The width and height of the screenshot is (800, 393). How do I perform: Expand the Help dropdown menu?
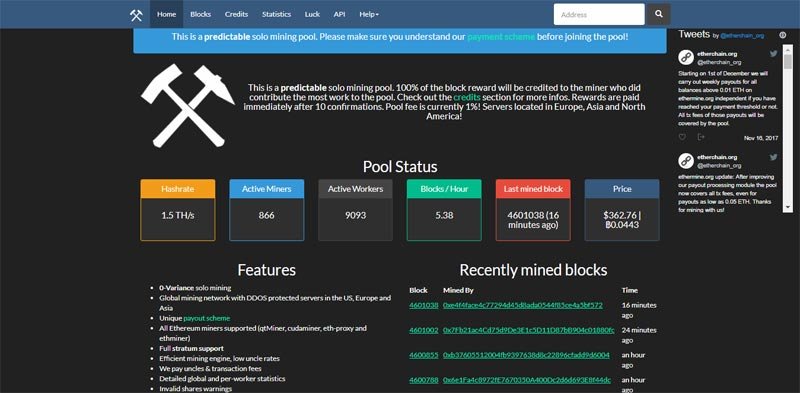click(369, 14)
